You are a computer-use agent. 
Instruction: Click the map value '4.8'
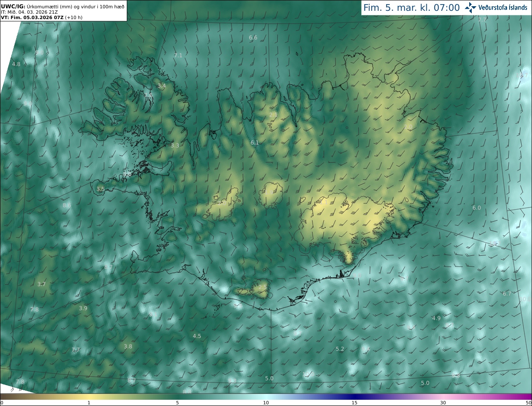16,64
